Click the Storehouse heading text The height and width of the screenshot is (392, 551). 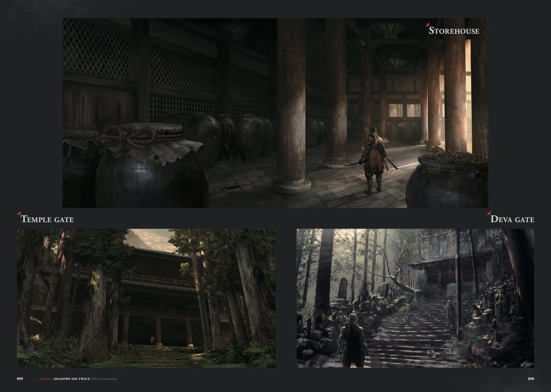pos(454,31)
